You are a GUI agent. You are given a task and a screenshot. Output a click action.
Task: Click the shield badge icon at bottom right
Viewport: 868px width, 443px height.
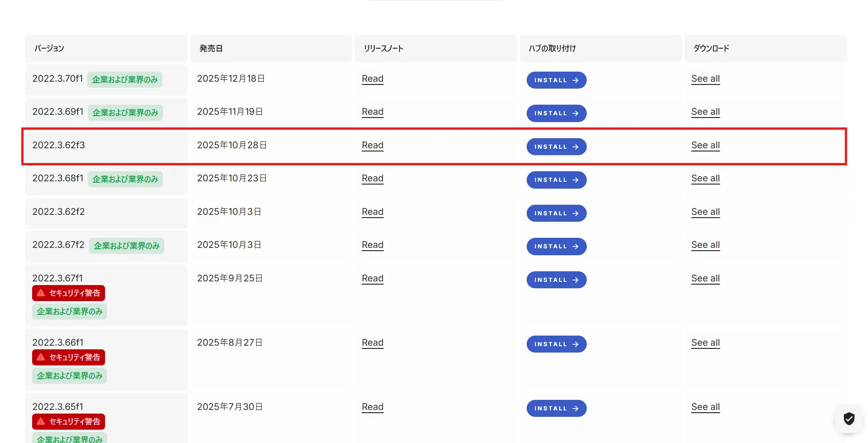point(849,419)
